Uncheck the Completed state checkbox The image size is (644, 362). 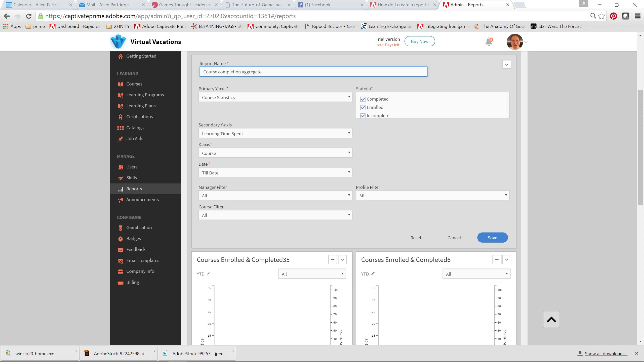coord(363,99)
